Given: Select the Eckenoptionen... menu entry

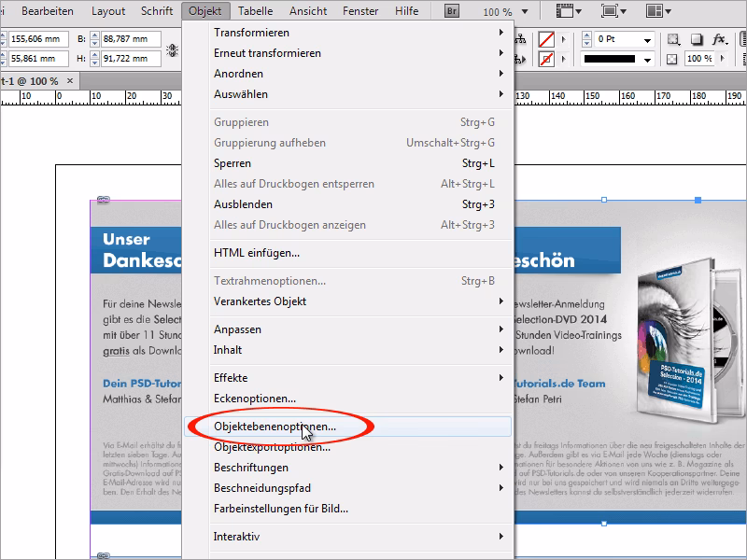Looking at the screenshot, I should [x=255, y=399].
